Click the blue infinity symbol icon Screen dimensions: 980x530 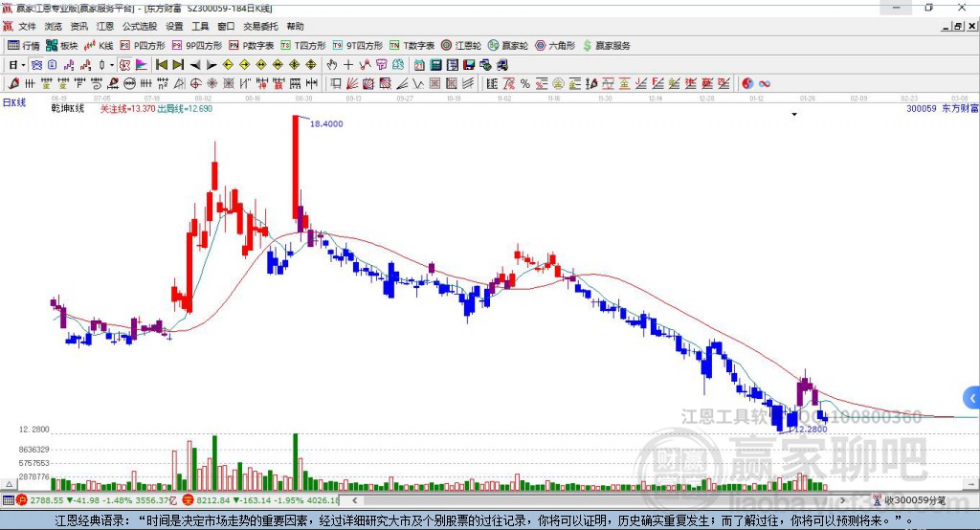pyautogui.click(x=765, y=84)
